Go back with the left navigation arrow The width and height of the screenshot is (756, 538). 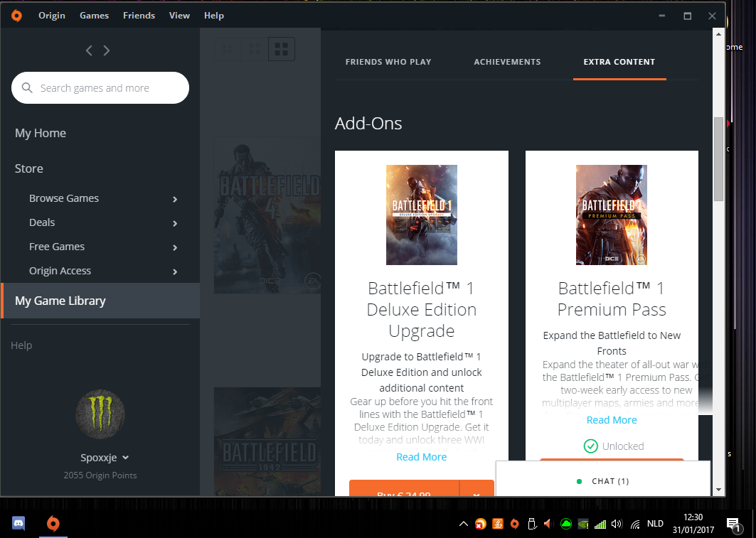tap(89, 50)
